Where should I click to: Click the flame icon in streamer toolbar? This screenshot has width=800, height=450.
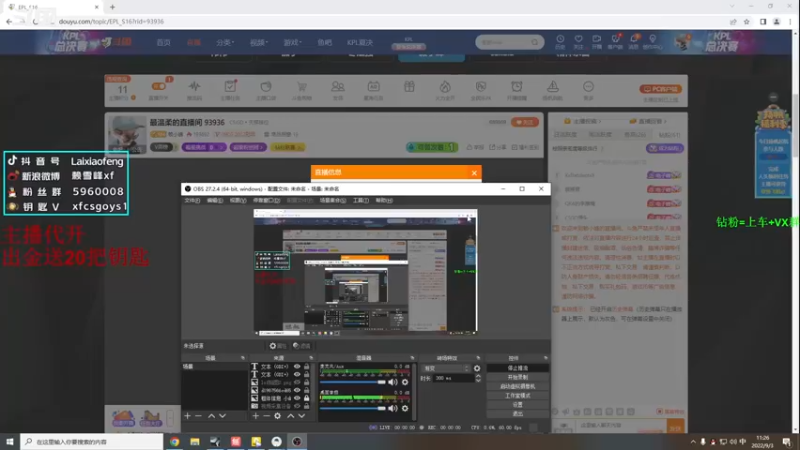click(x=445, y=87)
